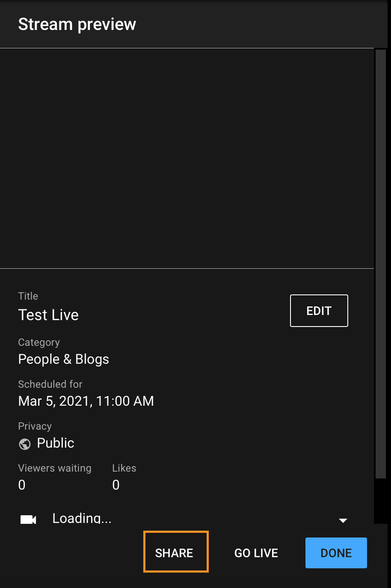Select the Test Live title text
The width and height of the screenshot is (391, 588).
48,315
